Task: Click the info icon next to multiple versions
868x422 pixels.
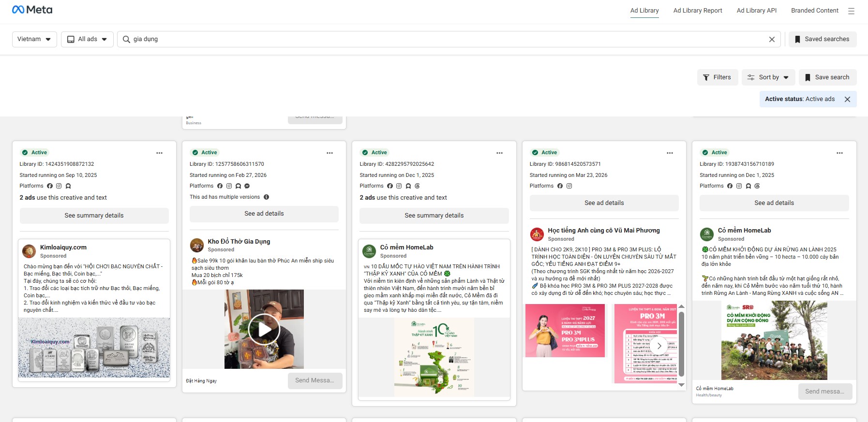Action: [266, 197]
